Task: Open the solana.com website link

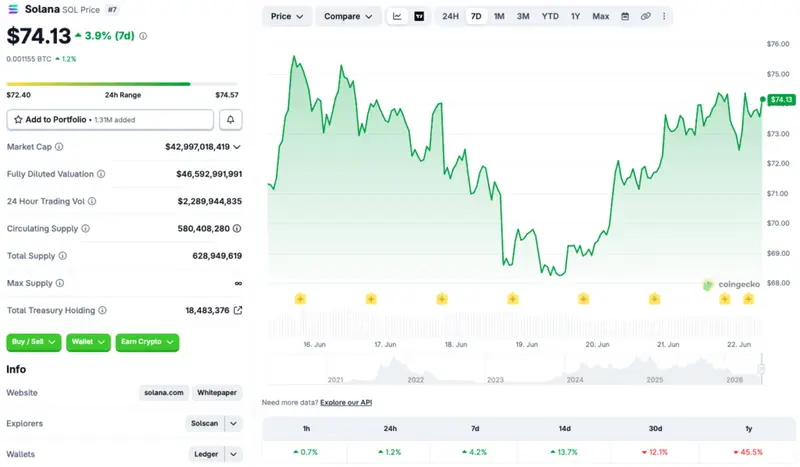Action: click(x=164, y=393)
